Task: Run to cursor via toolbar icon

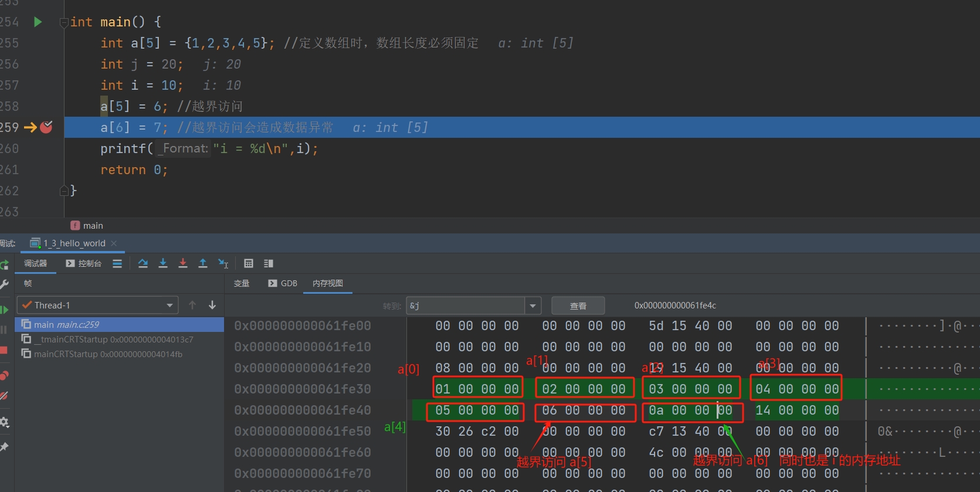Action: click(x=223, y=263)
